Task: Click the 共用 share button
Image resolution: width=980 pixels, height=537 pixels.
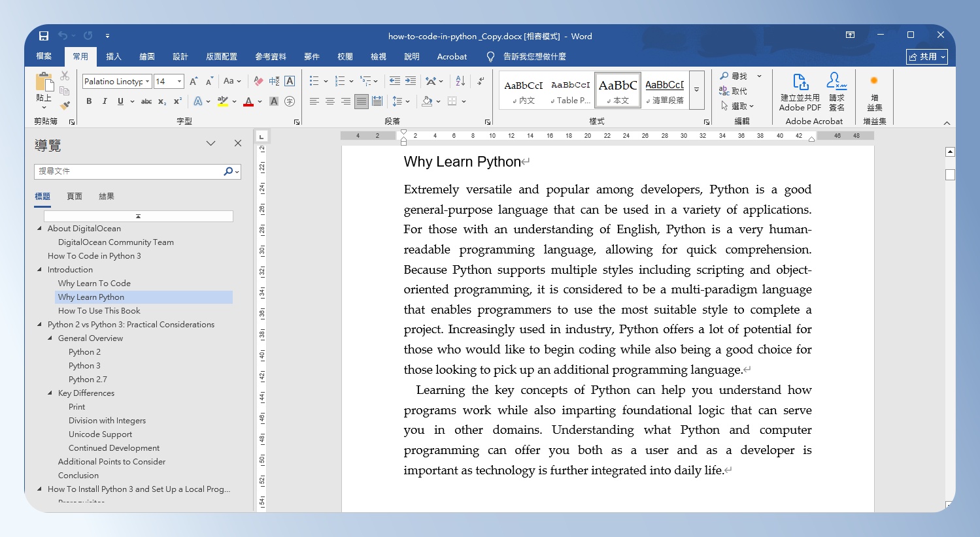Action: [927, 57]
